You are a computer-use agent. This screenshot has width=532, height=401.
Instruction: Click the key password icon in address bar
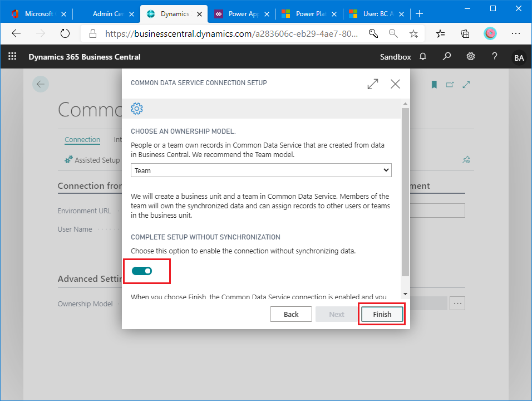click(x=373, y=33)
